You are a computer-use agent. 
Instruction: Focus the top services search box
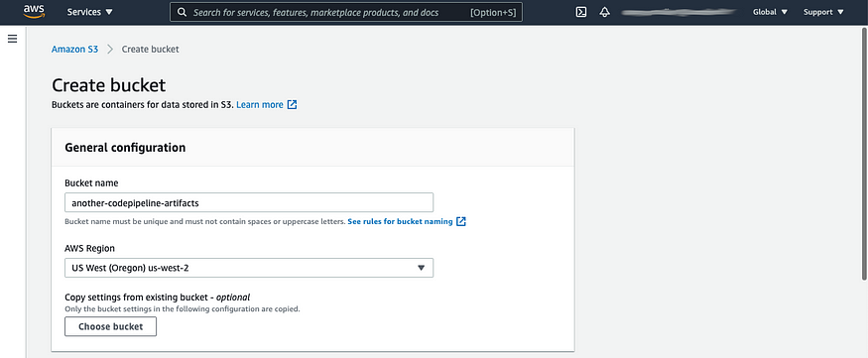coord(346,12)
